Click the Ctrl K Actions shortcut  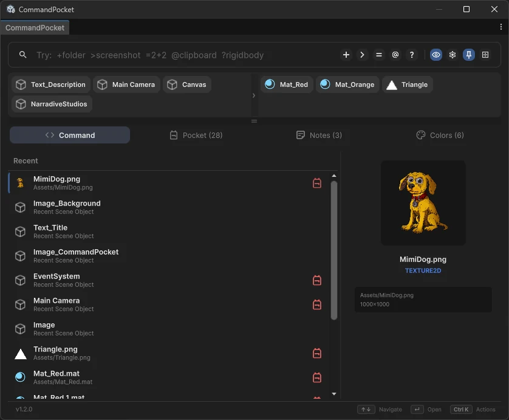[x=473, y=409]
